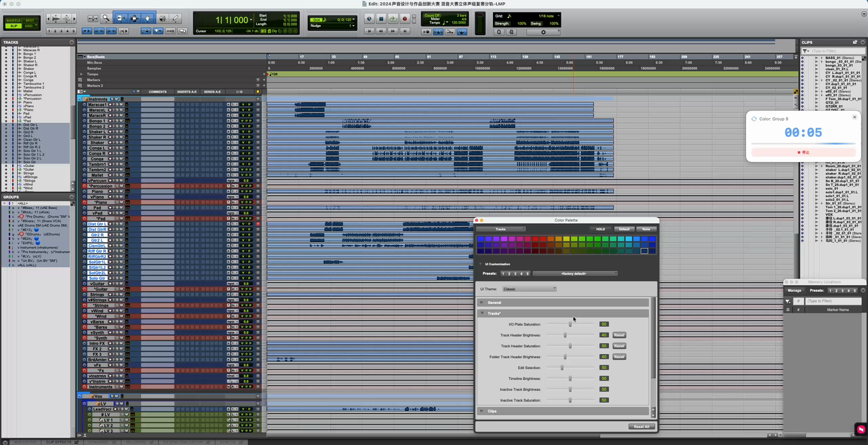Toggle the Online transport button
Viewport: 868px width, 445px height.
pos(370,18)
